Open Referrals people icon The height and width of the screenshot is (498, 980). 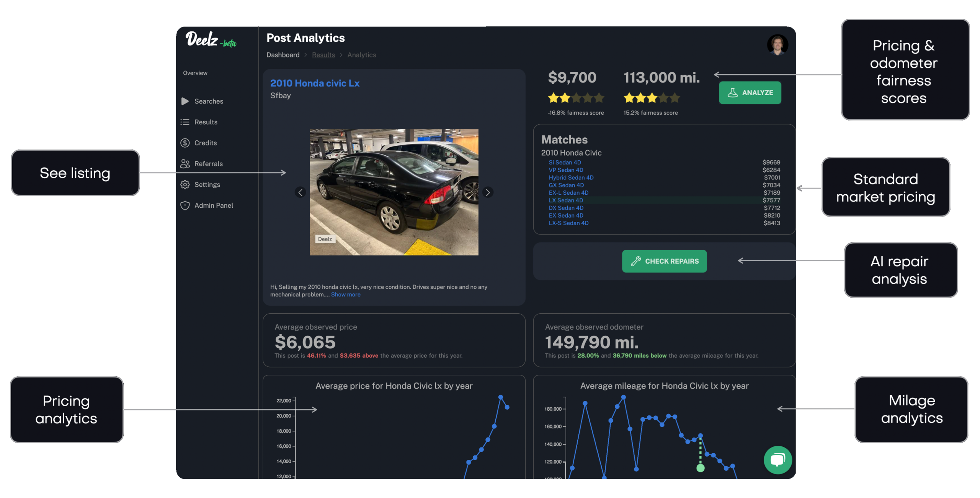tap(185, 164)
